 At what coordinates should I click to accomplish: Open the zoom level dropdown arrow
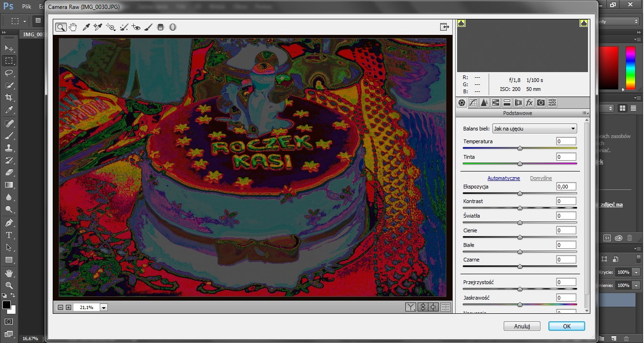[x=104, y=308]
